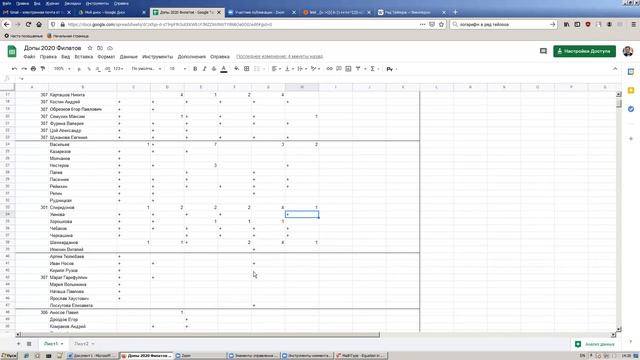Open the Правка menu
Screen dimensions: 640x360
(48, 57)
